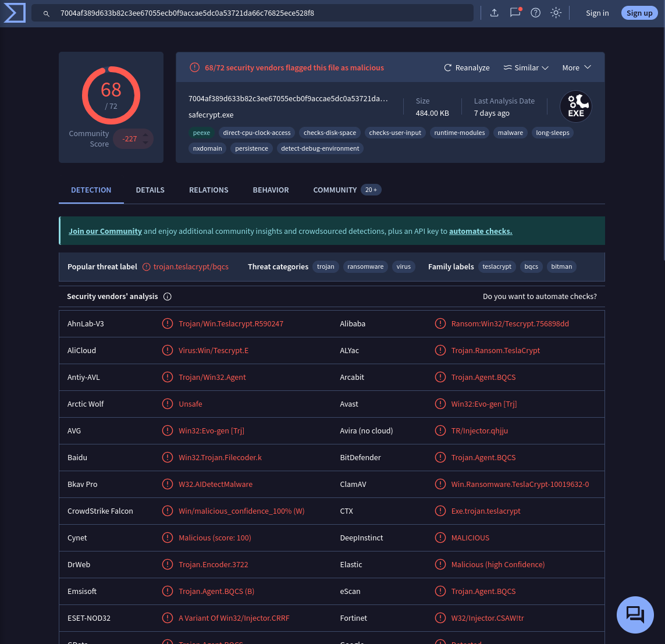The height and width of the screenshot is (644, 665).
Task: Click the alert icon beside Elastic result
Action: coord(440,564)
